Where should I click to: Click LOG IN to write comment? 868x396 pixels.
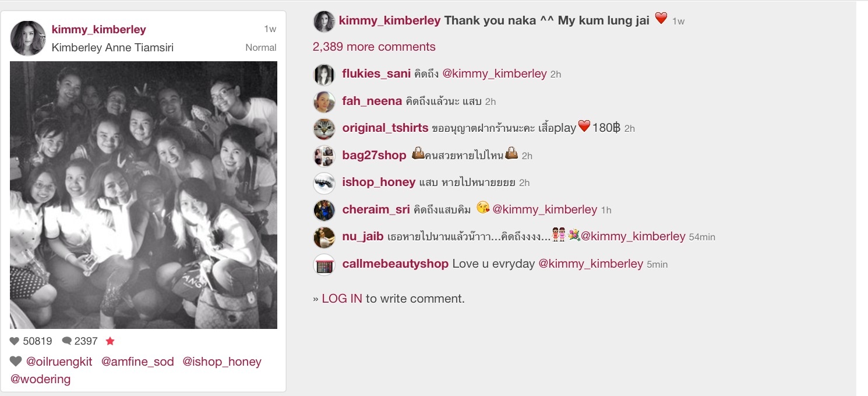point(342,299)
